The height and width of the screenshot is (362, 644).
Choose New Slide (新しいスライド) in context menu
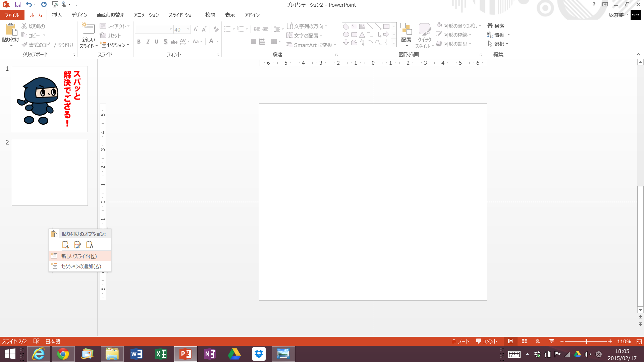point(80,256)
